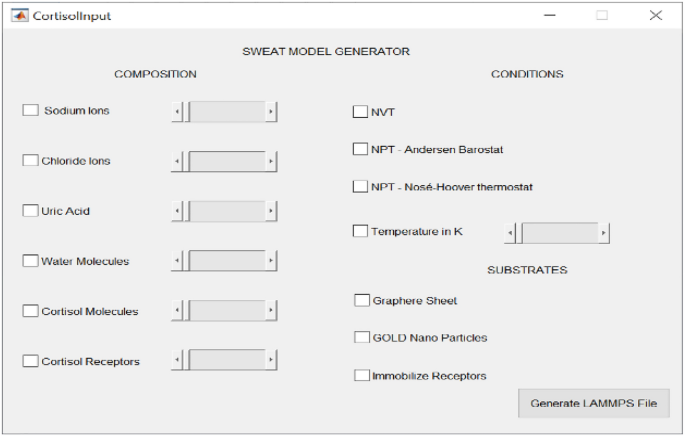The image size is (685, 437).
Task: Tick the Immobilize Receptors checkbox
Action: point(362,375)
